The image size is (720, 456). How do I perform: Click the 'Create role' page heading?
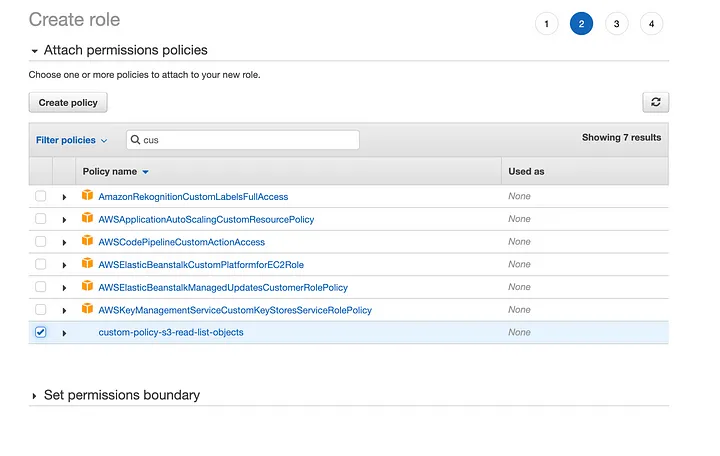click(x=74, y=20)
